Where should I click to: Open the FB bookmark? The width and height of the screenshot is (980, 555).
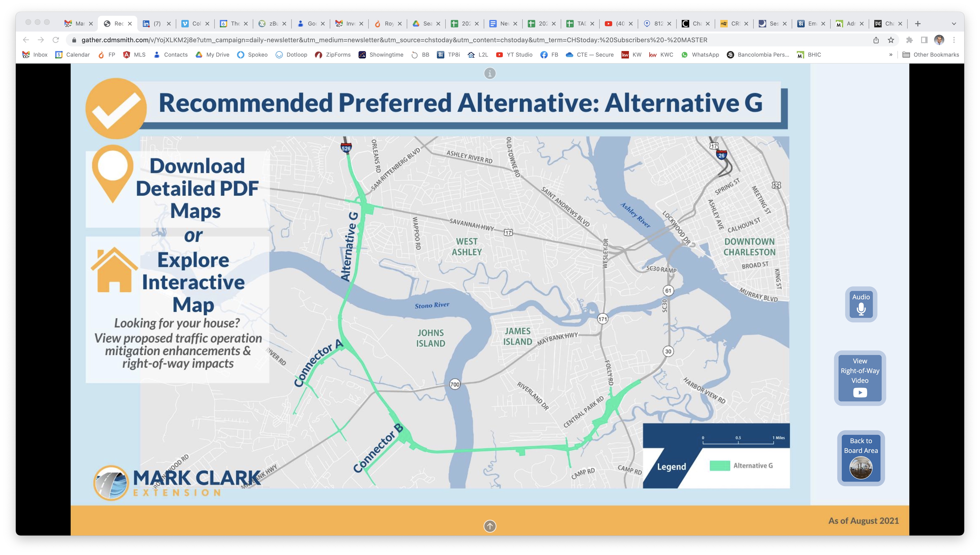pos(549,55)
